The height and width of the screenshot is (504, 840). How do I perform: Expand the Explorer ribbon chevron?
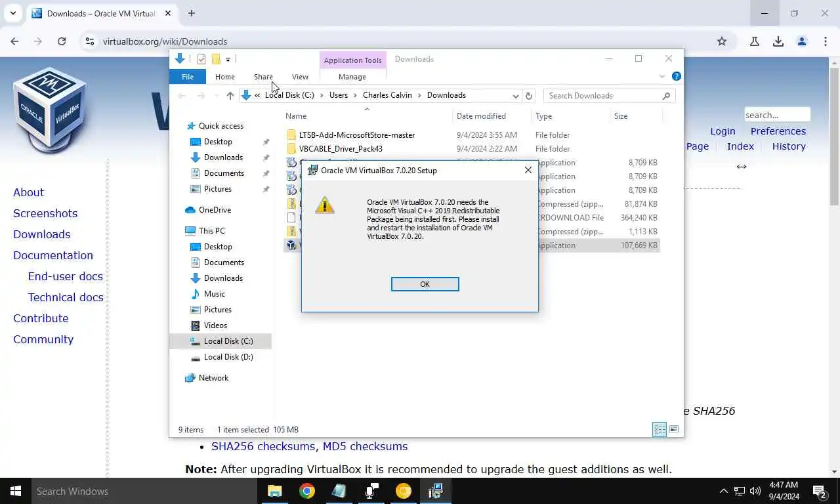point(662,77)
